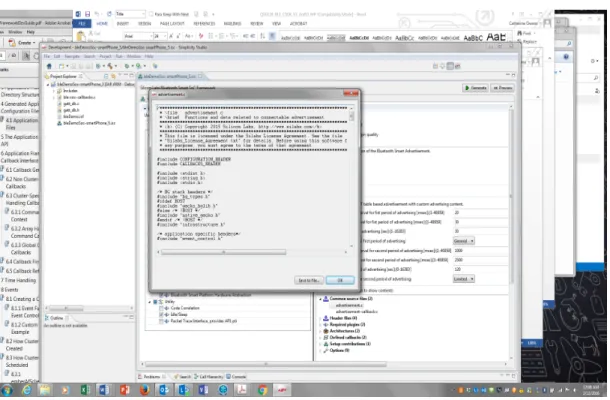Click the collapse all icon in Project Explorer
Image resolution: width=610 pixels, height=400 pixels.
106,76
